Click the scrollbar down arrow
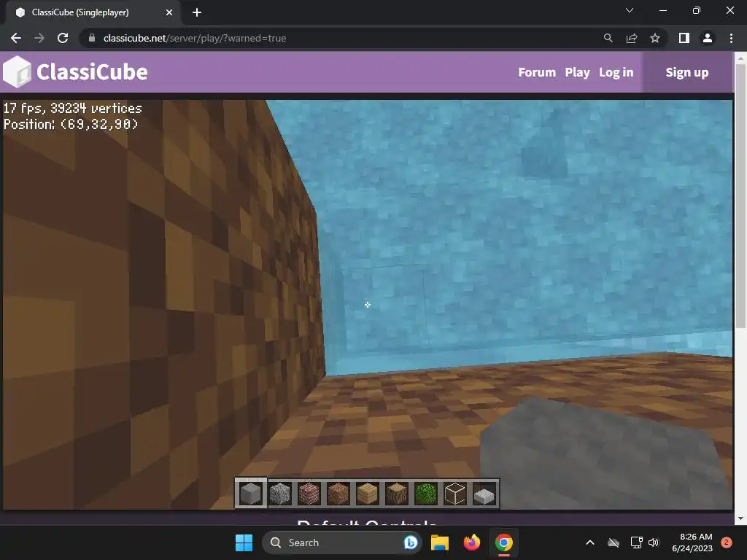The width and height of the screenshot is (747, 560). tap(740, 518)
